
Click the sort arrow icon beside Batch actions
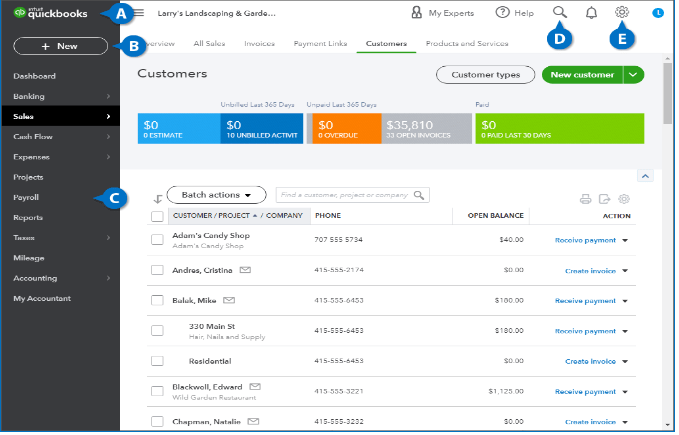(158, 200)
